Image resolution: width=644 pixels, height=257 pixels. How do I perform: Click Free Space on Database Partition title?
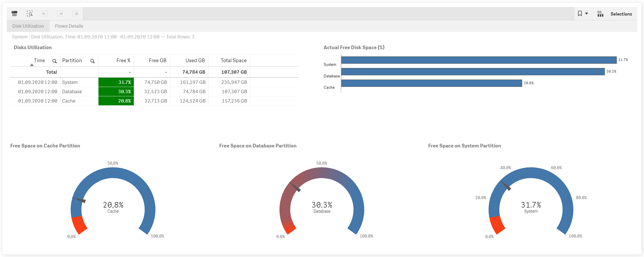258,146
